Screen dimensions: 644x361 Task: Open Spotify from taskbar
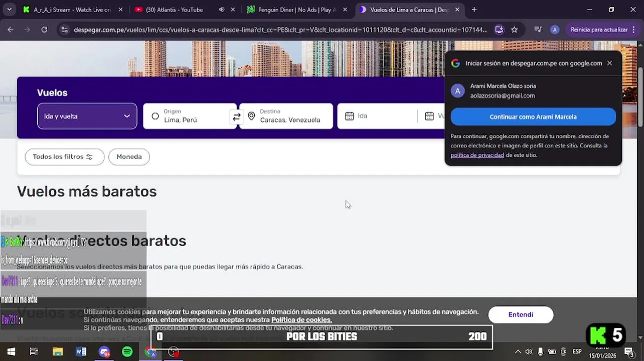(127, 352)
